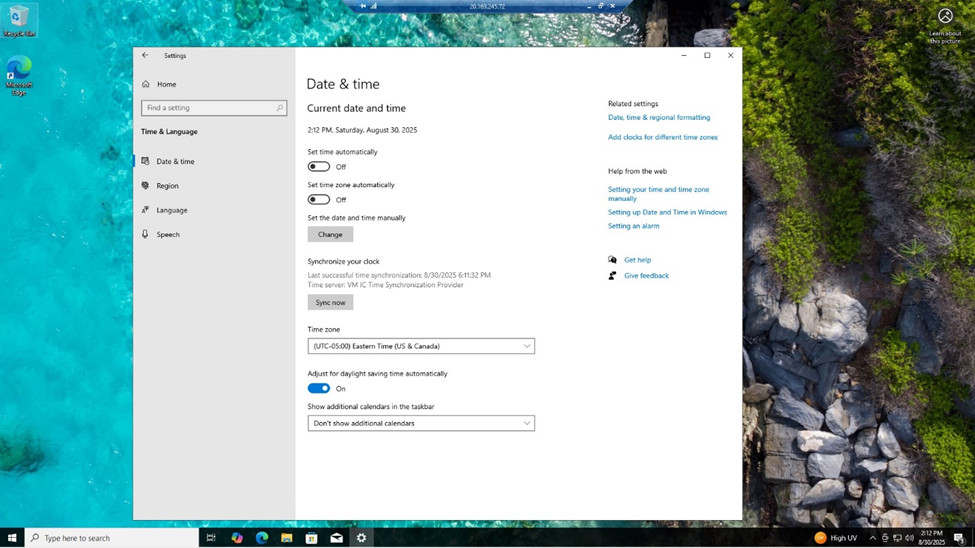Expand the additional calendars dropdown
Image resolution: width=975 pixels, height=548 pixels.
click(x=421, y=423)
